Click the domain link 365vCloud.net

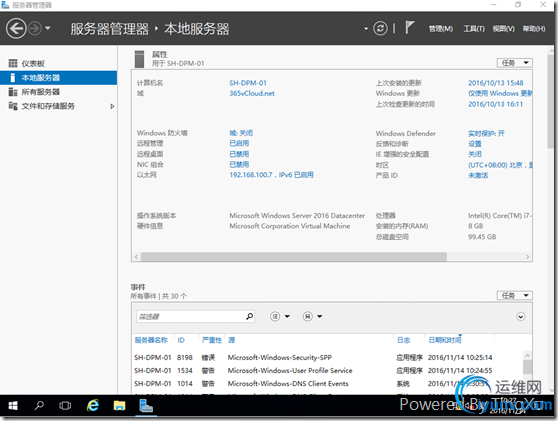pyautogui.click(x=252, y=93)
